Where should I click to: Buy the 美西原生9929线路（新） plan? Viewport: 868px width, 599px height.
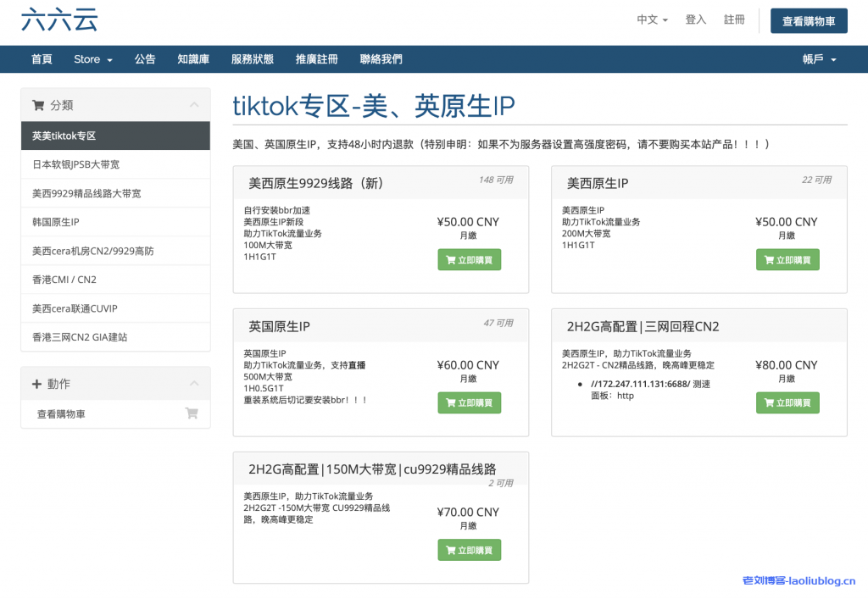coord(469,260)
